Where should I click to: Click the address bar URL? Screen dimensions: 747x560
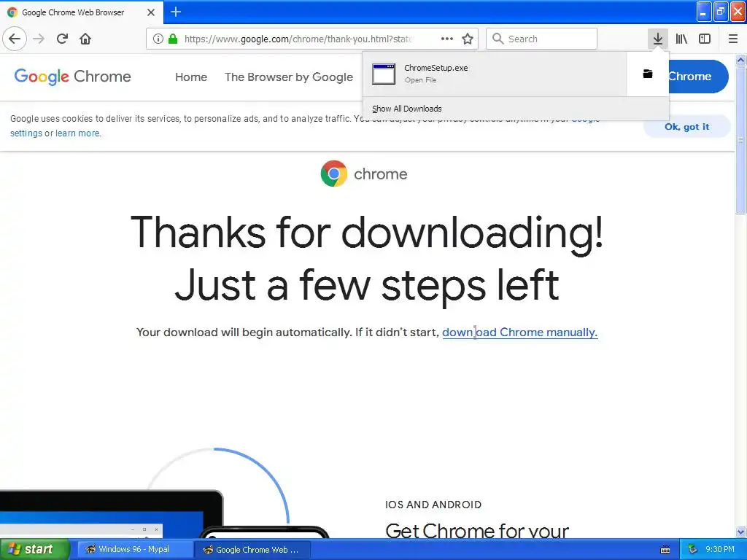[298, 39]
